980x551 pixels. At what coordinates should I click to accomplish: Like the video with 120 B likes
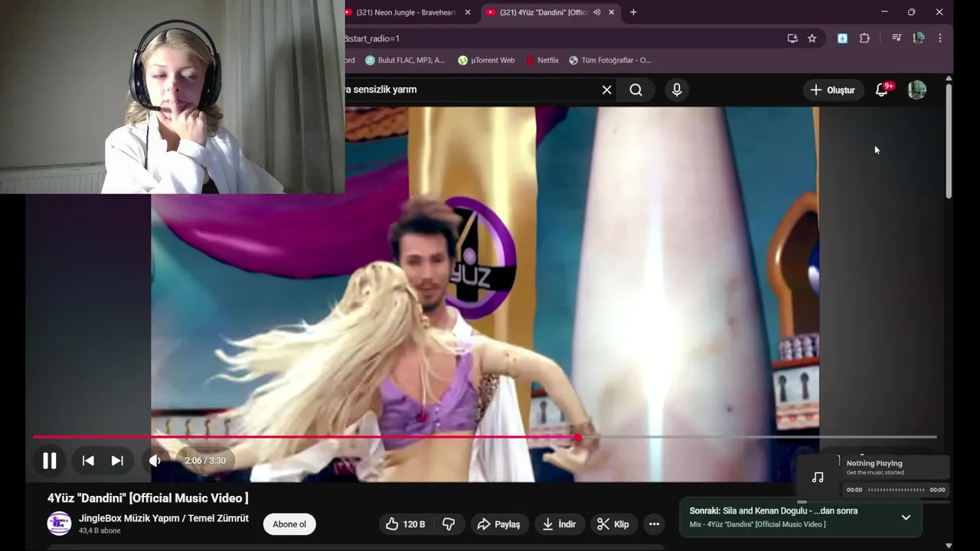pyautogui.click(x=406, y=524)
